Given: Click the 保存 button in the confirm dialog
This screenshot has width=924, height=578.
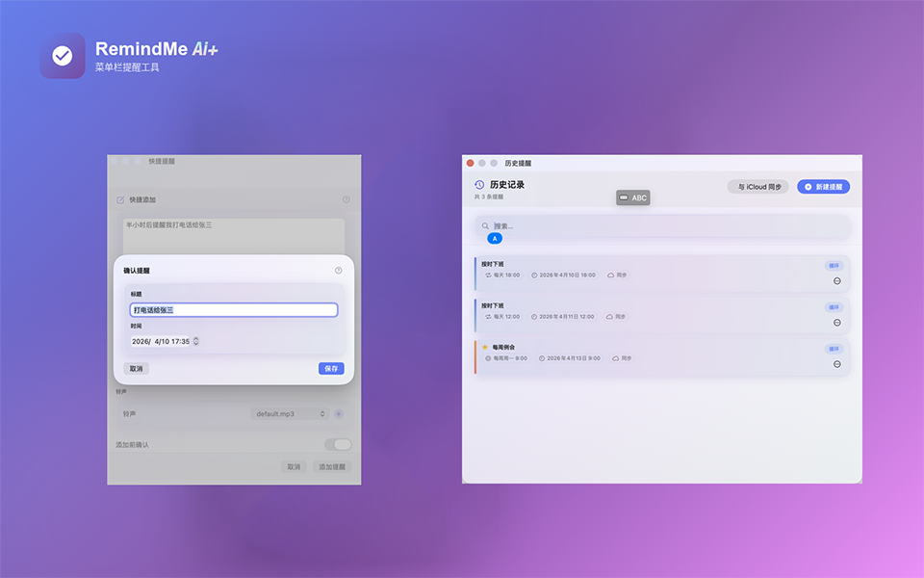Looking at the screenshot, I should 330,369.
